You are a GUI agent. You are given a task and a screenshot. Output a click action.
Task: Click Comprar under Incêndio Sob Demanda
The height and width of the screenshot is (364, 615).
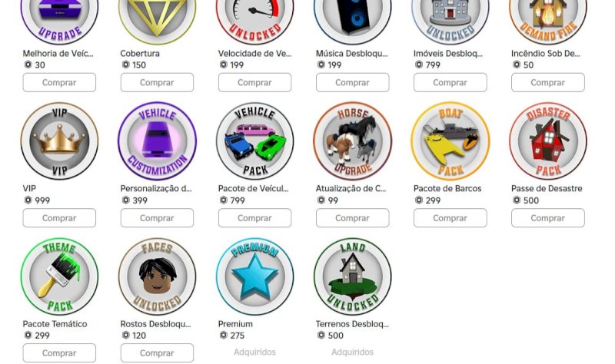tap(548, 82)
